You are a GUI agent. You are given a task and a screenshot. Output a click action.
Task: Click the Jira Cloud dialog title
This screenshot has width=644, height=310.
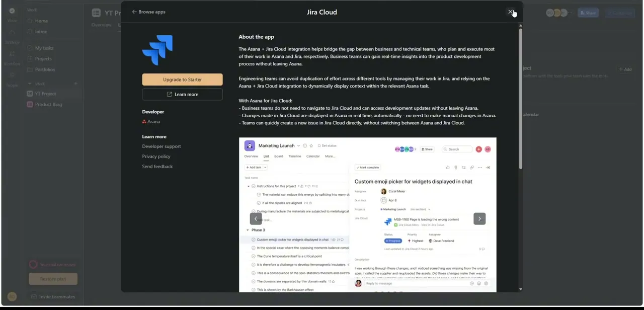pyautogui.click(x=322, y=12)
